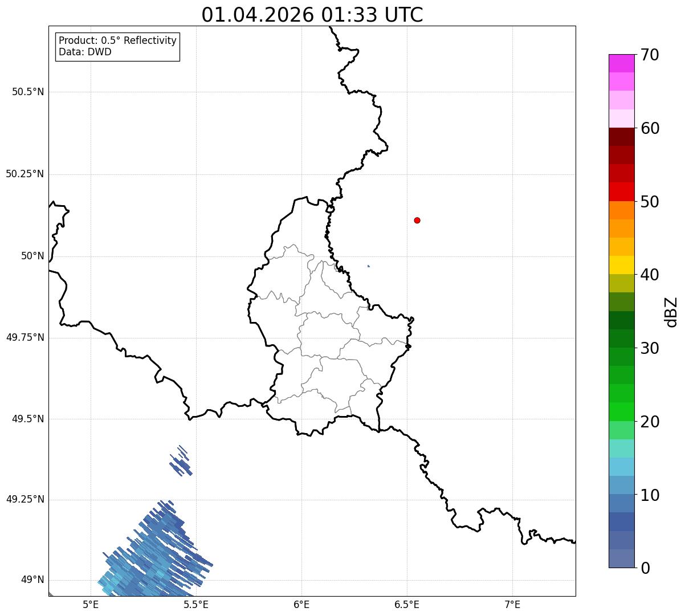Click the 5.5°E longitude tick label
The width and height of the screenshot is (685, 616).
pos(196,605)
